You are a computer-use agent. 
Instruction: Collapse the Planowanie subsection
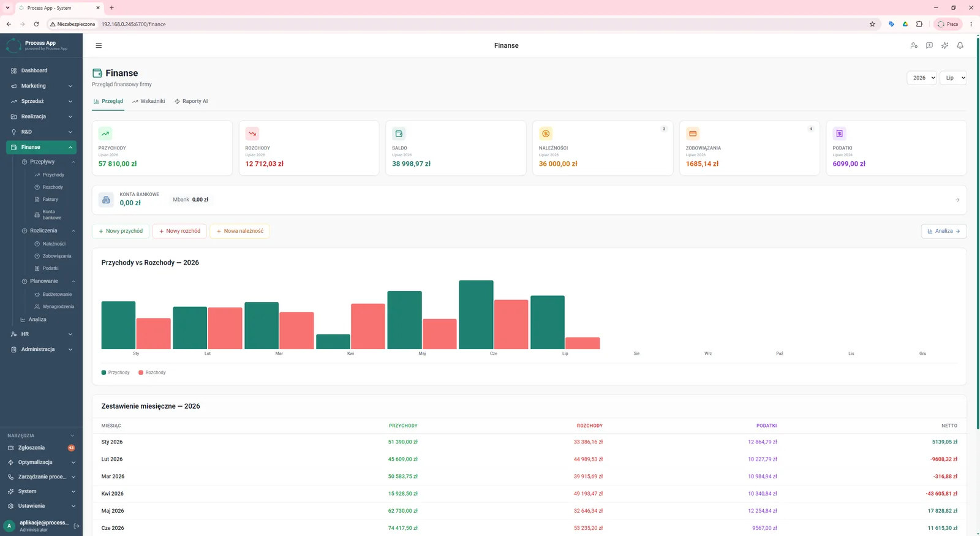pyautogui.click(x=48, y=281)
